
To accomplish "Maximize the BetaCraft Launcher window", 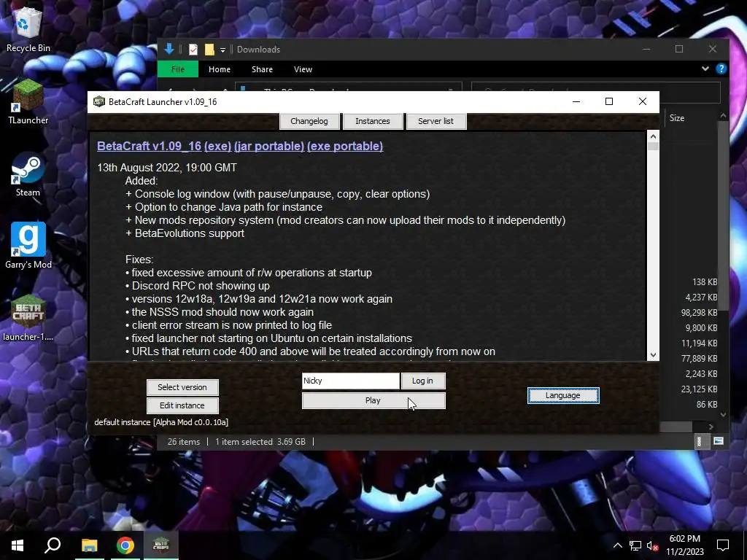I will point(609,101).
